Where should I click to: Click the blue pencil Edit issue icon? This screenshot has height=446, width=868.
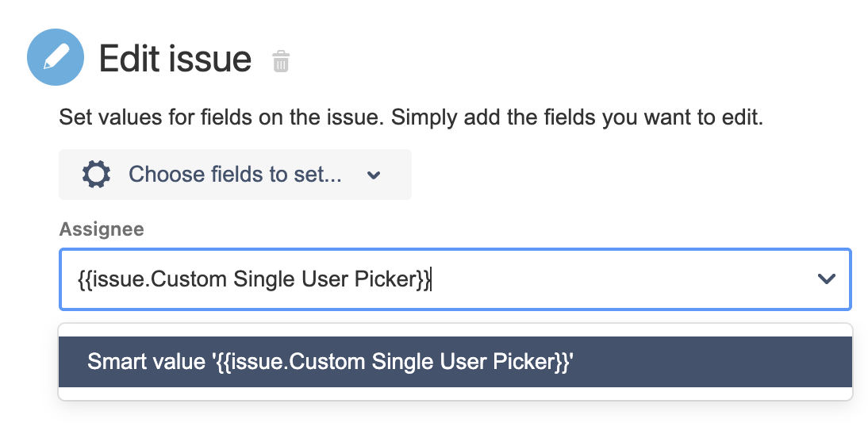(56, 57)
